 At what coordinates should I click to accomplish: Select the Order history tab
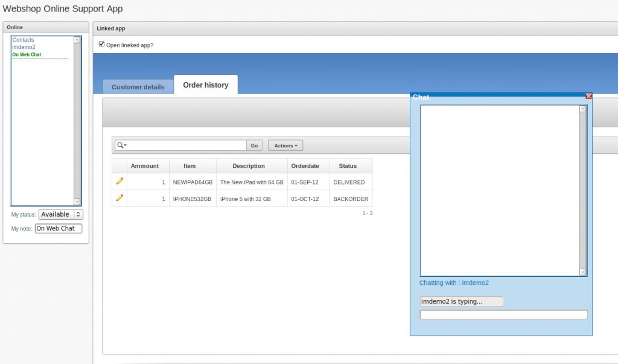click(x=206, y=85)
